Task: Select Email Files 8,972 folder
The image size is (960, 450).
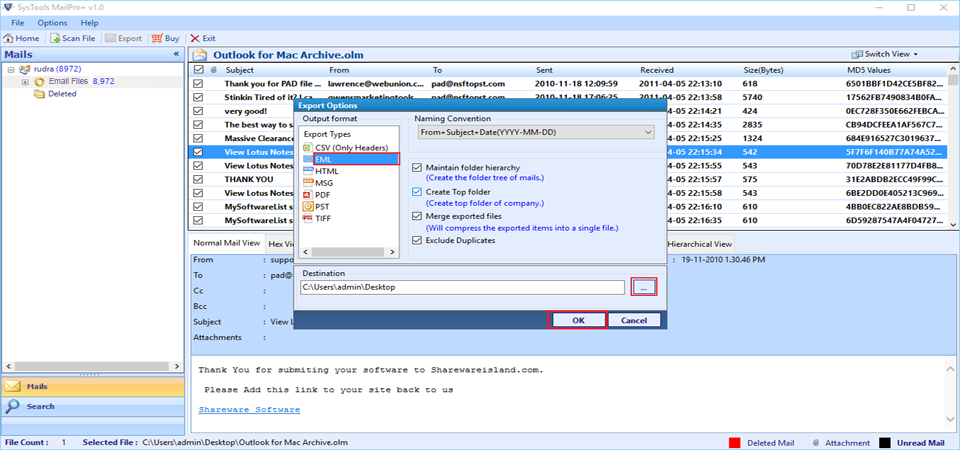Action: click(x=74, y=81)
